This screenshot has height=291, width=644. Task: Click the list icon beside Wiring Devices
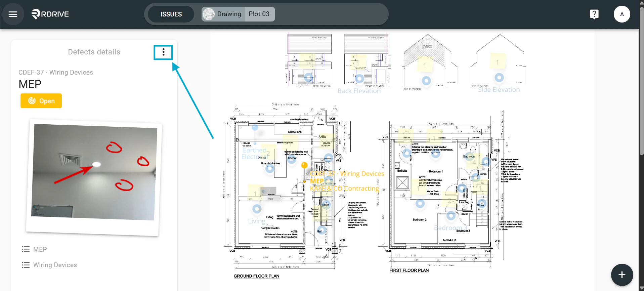click(26, 265)
